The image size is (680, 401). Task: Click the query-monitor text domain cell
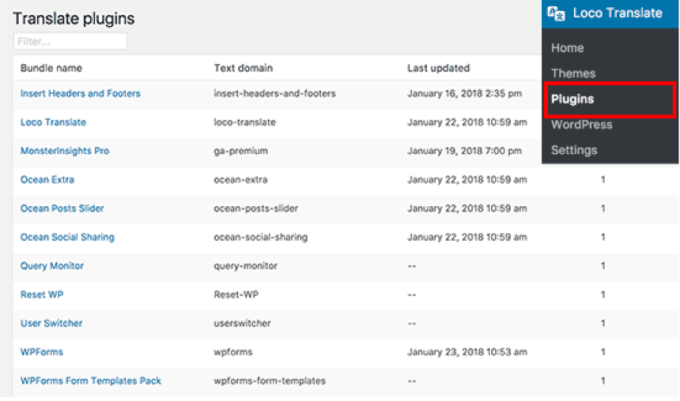point(245,266)
